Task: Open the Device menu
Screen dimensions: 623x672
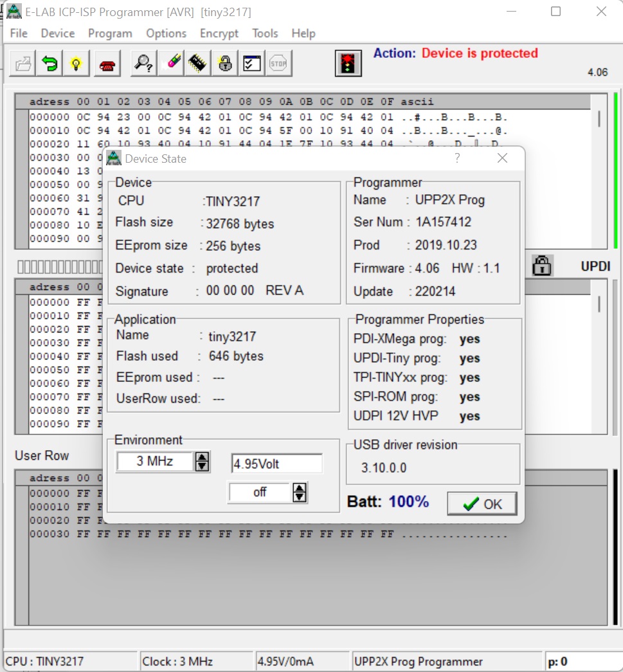Action: pyautogui.click(x=58, y=33)
